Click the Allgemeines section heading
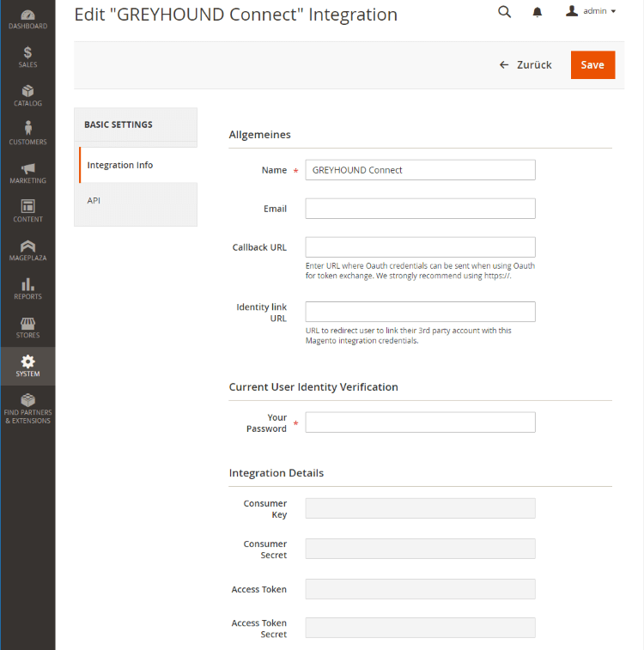Viewport: 644px width, 650px height. click(x=260, y=135)
